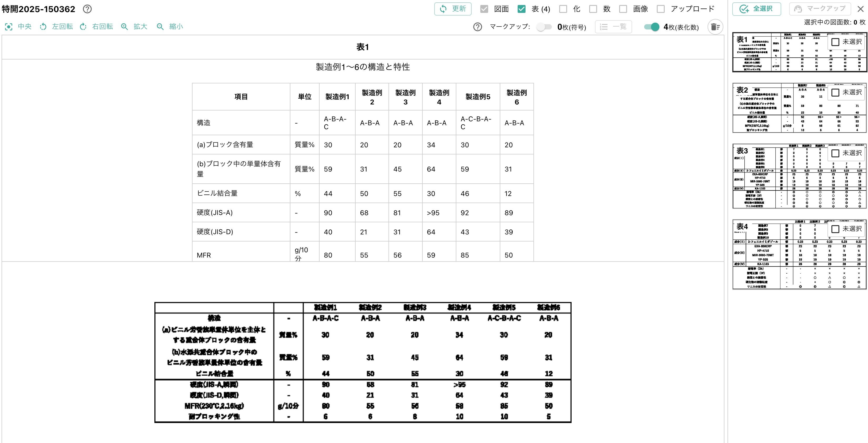Click the help icon beside 特開2025-150362

coord(87,9)
